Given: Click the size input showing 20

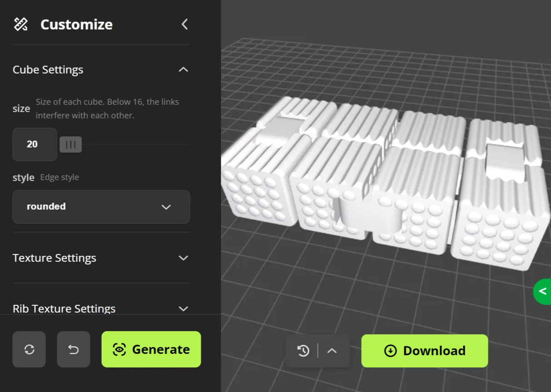Looking at the screenshot, I should click(x=35, y=144).
